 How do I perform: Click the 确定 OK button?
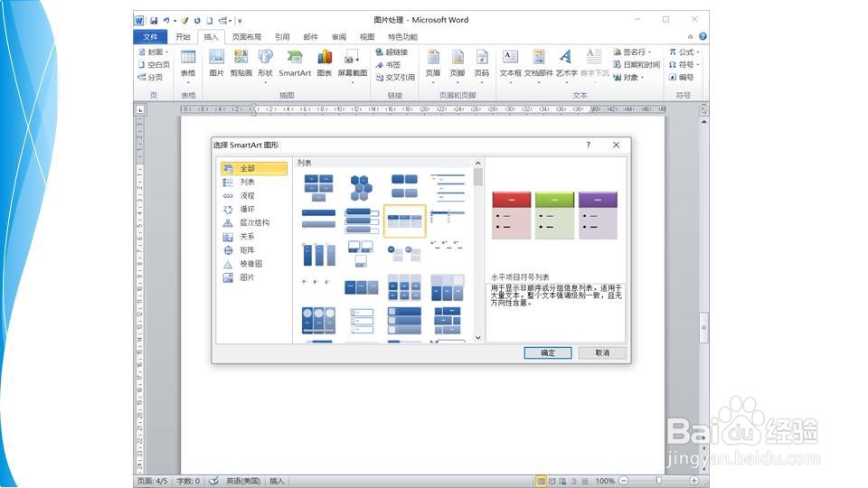click(x=548, y=352)
